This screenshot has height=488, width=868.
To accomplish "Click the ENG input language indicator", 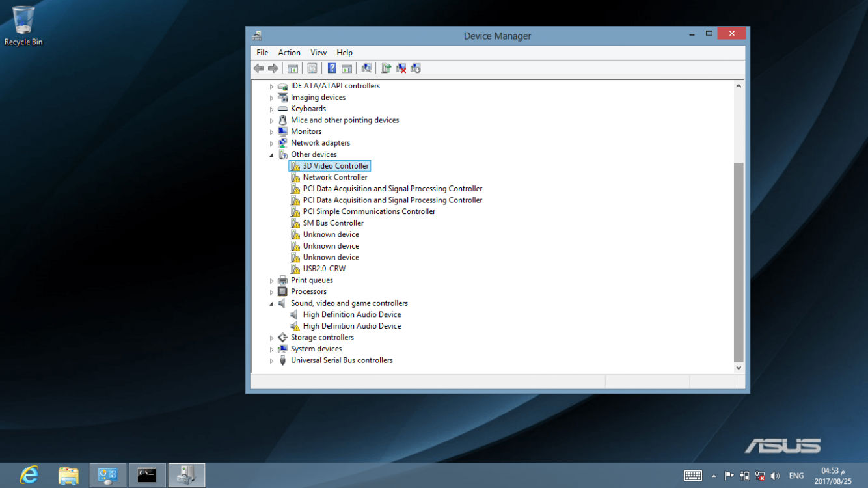I will (796, 476).
